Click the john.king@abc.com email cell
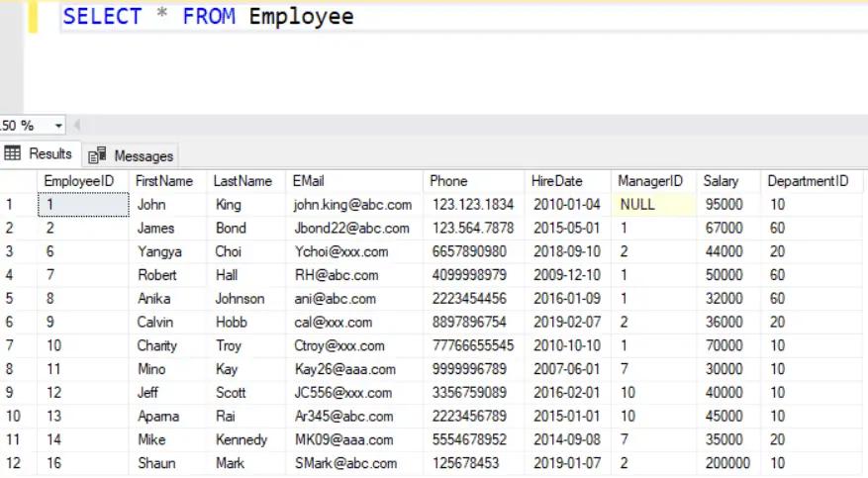The width and height of the screenshot is (868, 478). coord(352,205)
